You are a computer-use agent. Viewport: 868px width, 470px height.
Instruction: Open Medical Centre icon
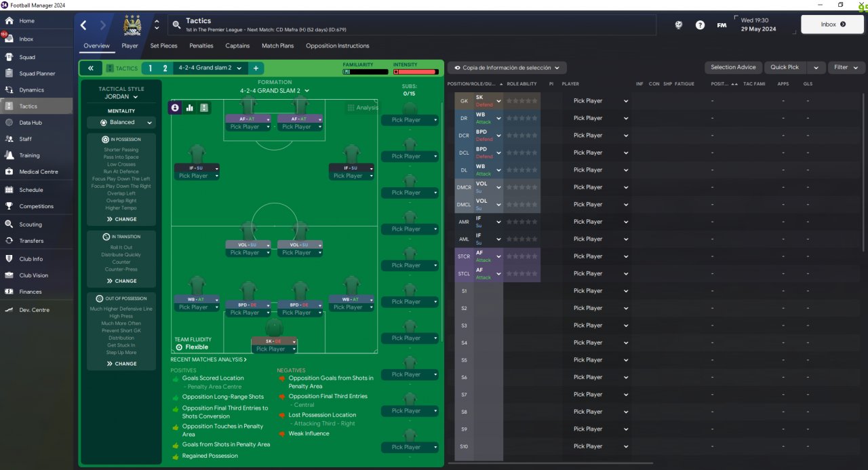pos(9,172)
